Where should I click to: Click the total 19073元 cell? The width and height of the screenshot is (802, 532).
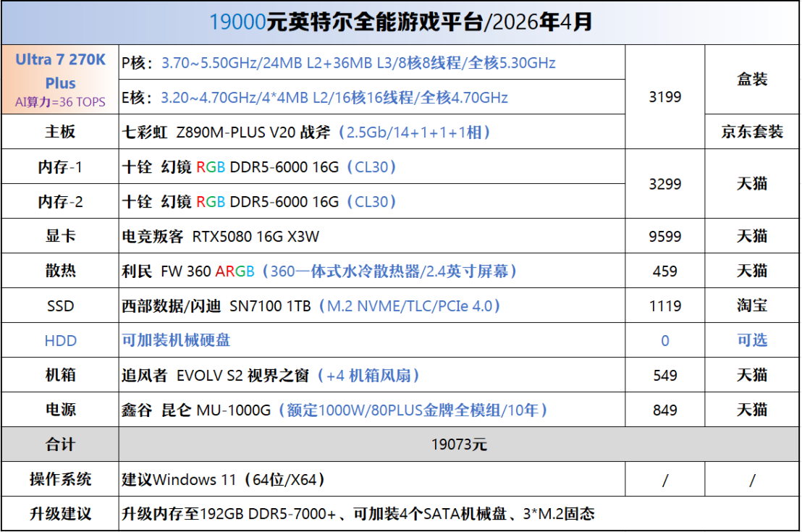point(459,444)
